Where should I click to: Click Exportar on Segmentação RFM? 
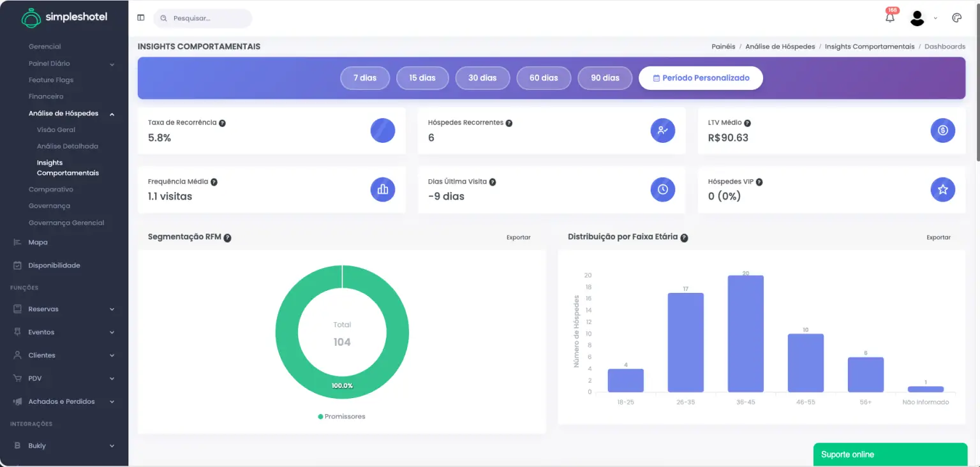point(518,237)
